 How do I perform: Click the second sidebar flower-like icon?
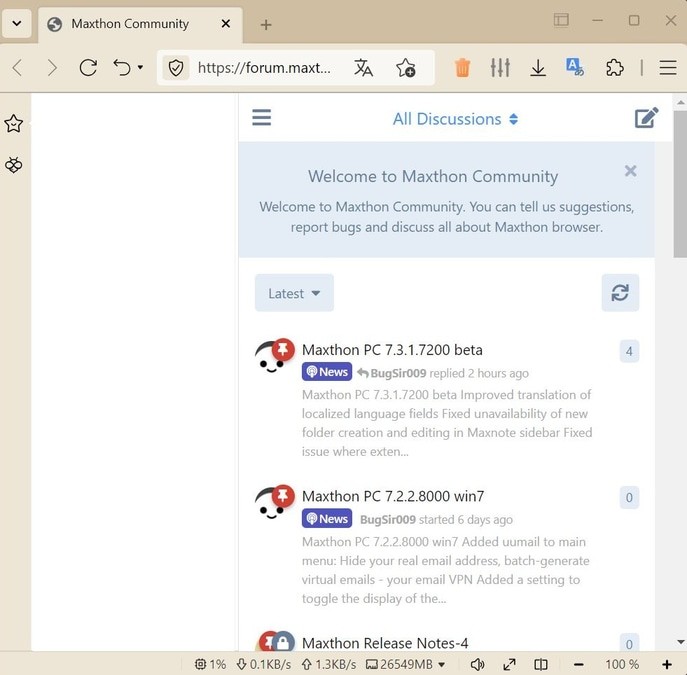(x=14, y=165)
